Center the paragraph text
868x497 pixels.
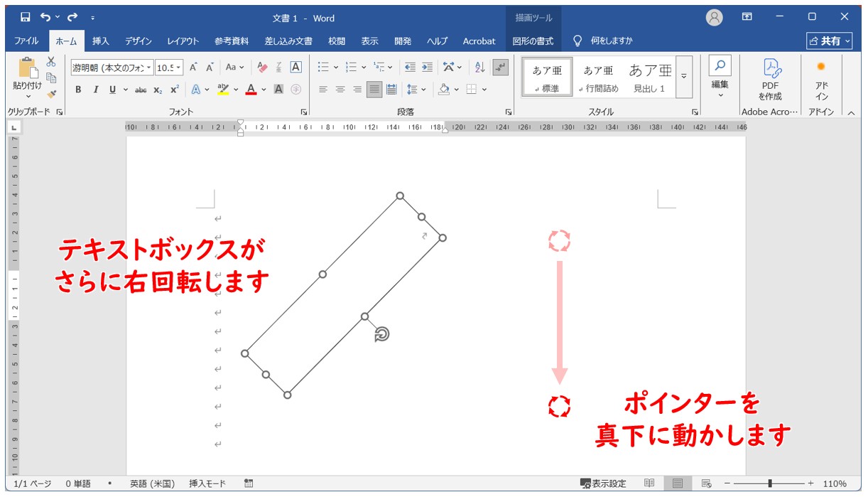point(340,90)
